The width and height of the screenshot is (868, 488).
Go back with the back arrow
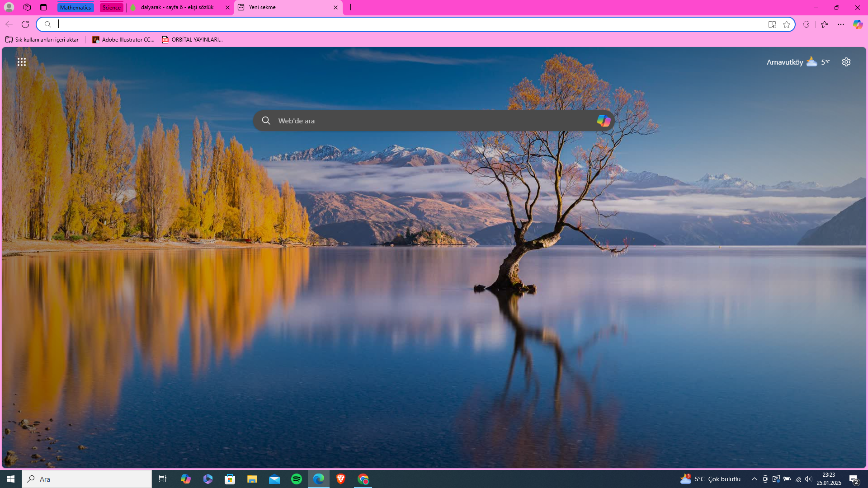pyautogui.click(x=9, y=24)
